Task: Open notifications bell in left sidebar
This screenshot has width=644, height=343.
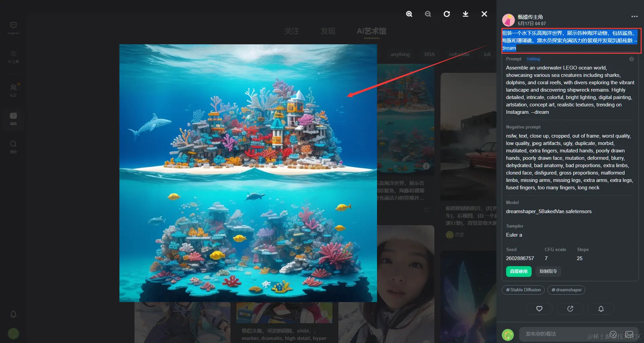Action: point(13,314)
